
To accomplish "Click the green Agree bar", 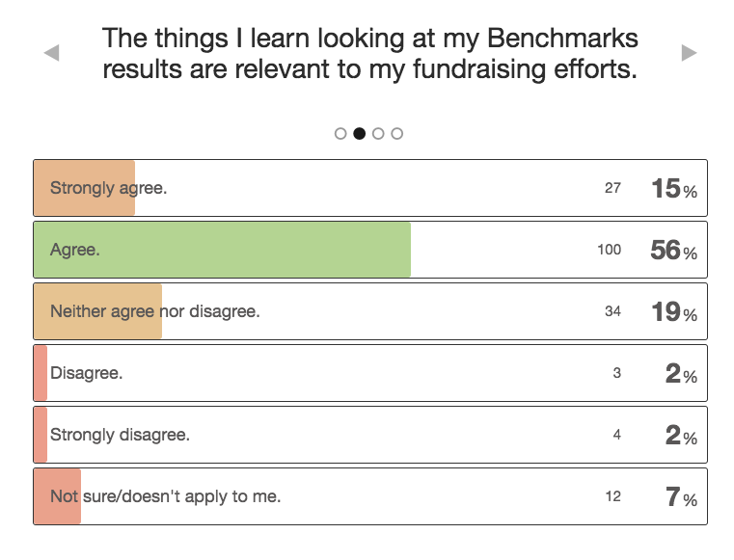I will pos(223,250).
